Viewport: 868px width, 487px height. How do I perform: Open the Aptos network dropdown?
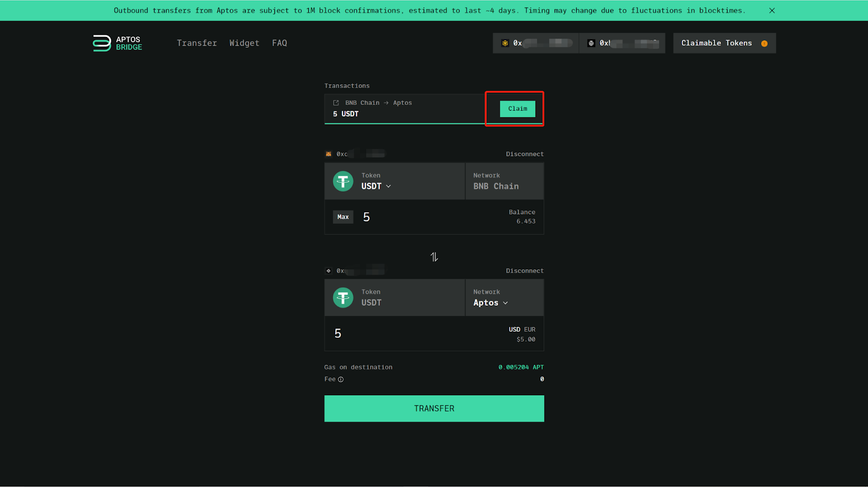tap(490, 303)
